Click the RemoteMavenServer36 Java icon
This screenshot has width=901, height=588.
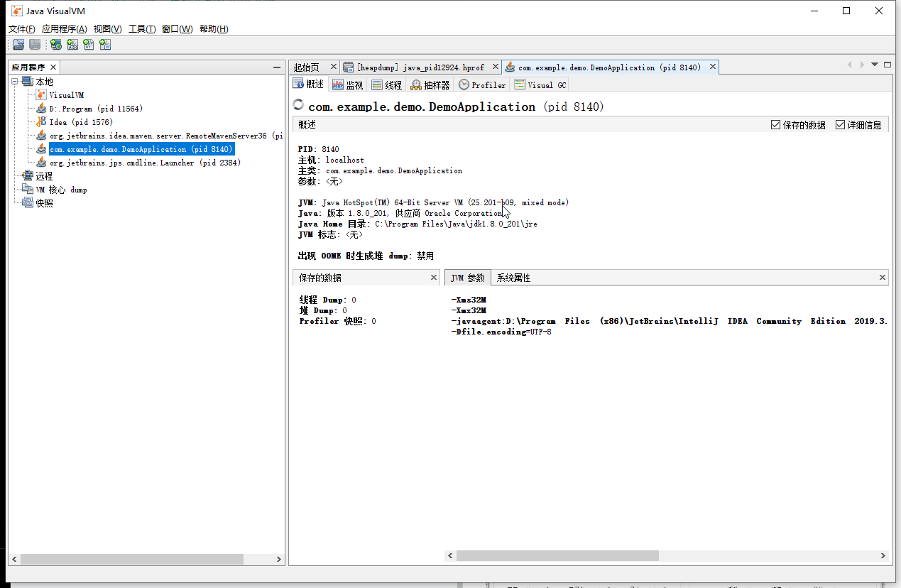coord(41,136)
